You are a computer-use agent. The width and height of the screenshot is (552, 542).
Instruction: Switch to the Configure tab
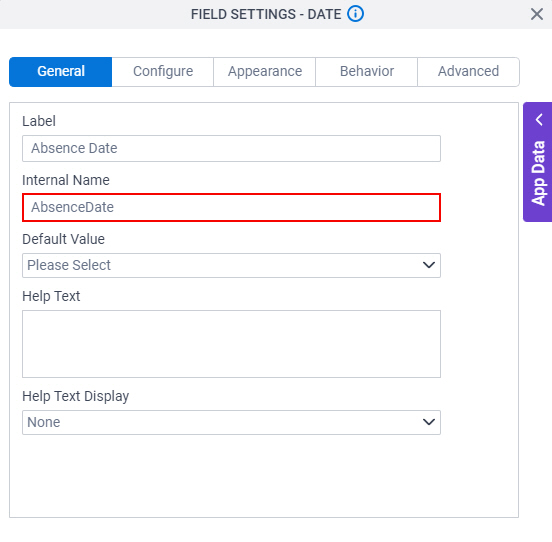[x=163, y=72]
